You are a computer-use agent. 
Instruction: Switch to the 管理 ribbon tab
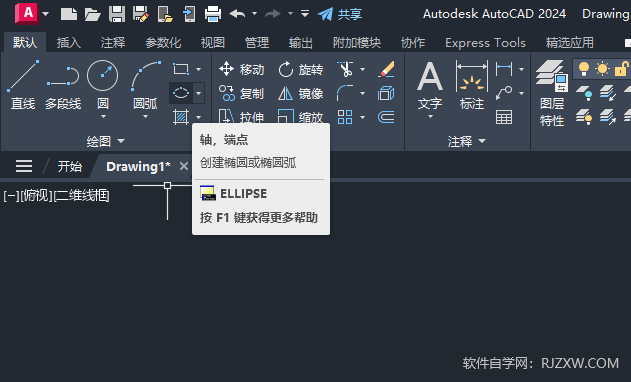click(x=257, y=42)
